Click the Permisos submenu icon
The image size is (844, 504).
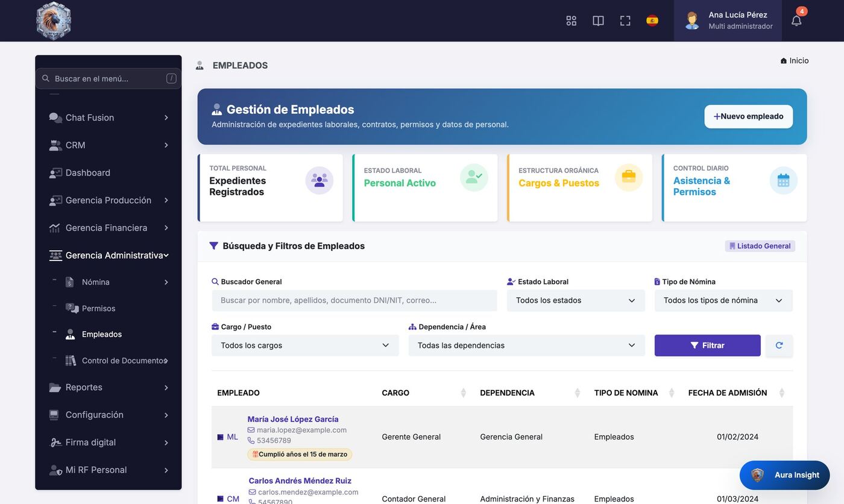click(72, 308)
